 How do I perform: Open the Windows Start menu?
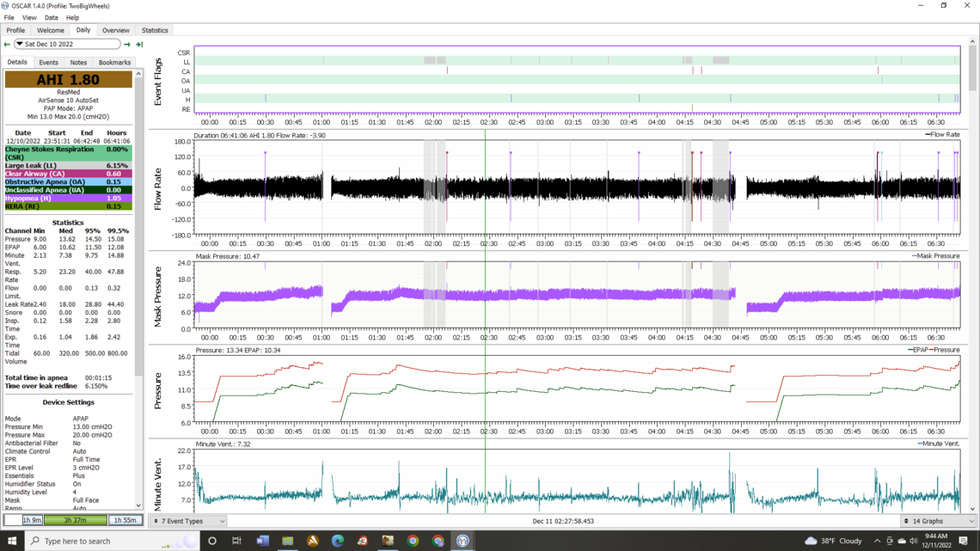pyautogui.click(x=12, y=541)
